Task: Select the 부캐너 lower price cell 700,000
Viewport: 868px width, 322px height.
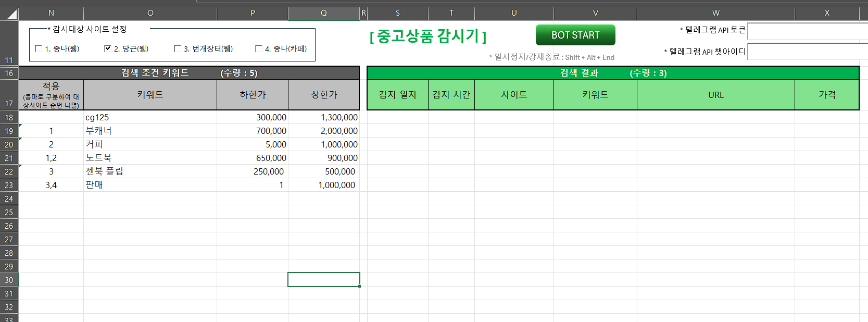Action: tap(253, 131)
